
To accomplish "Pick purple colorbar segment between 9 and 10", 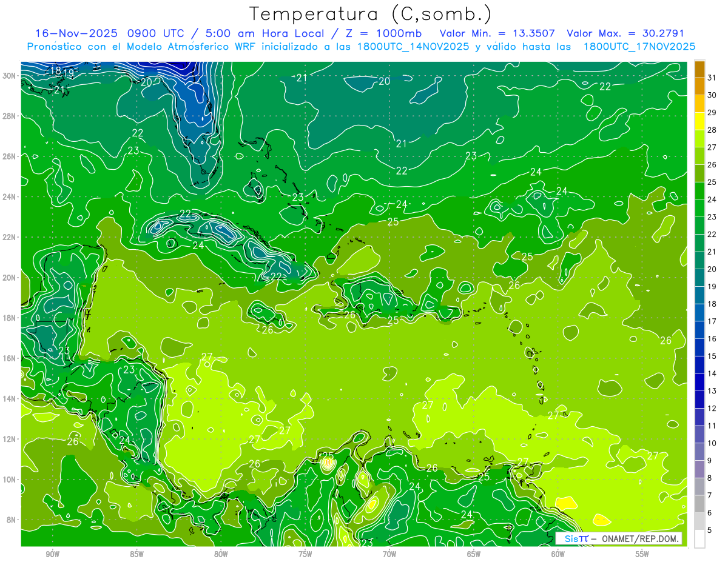I will click(699, 452).
